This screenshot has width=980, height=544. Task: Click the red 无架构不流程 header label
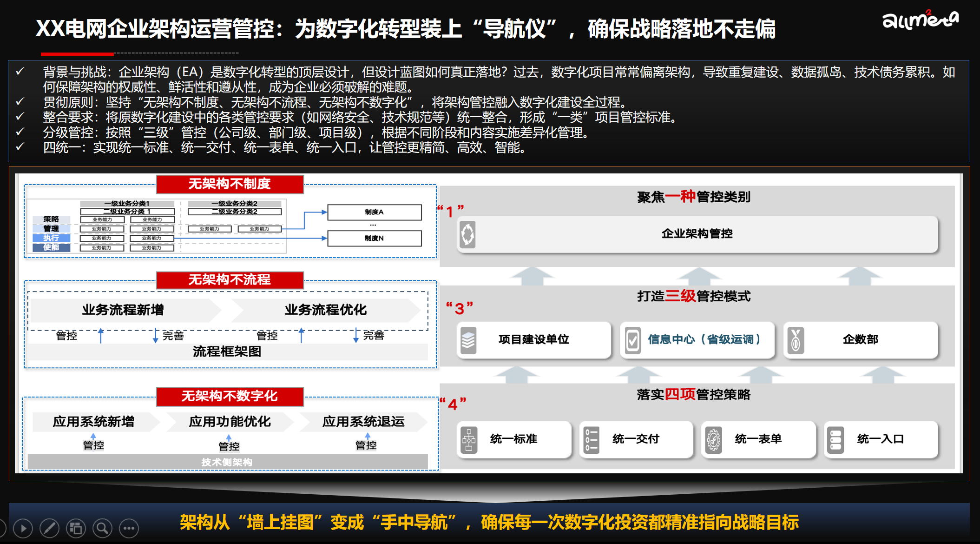click(x=230, y=280)
